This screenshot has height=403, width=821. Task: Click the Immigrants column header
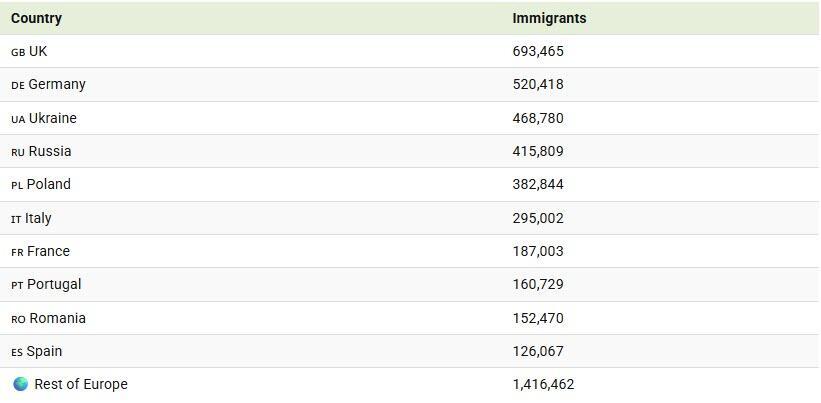[549, 18]
